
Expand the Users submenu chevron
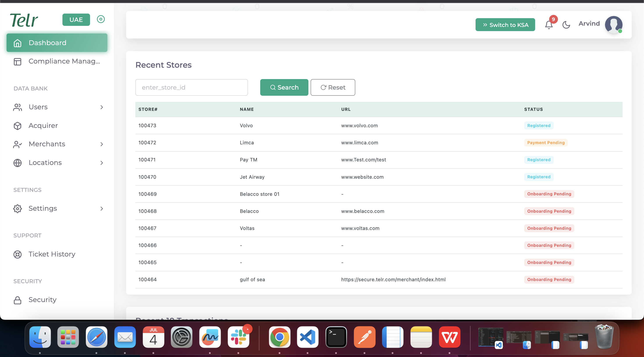click(102, 107)
